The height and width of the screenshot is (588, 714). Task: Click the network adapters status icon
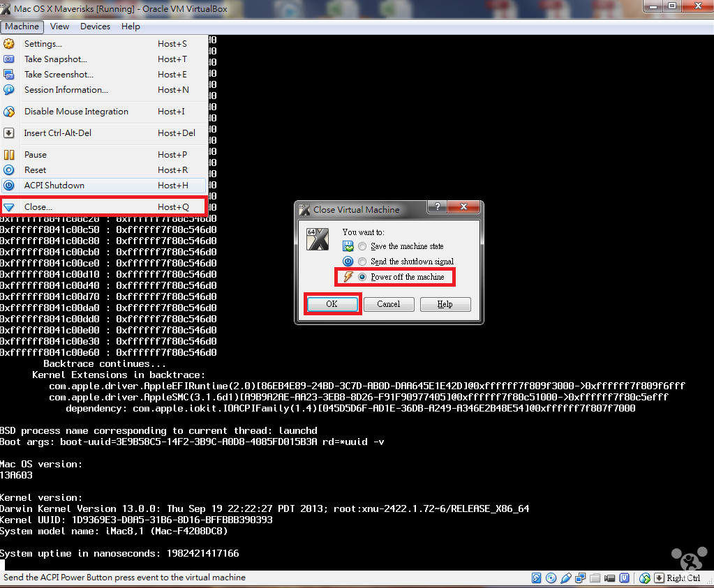580,578
